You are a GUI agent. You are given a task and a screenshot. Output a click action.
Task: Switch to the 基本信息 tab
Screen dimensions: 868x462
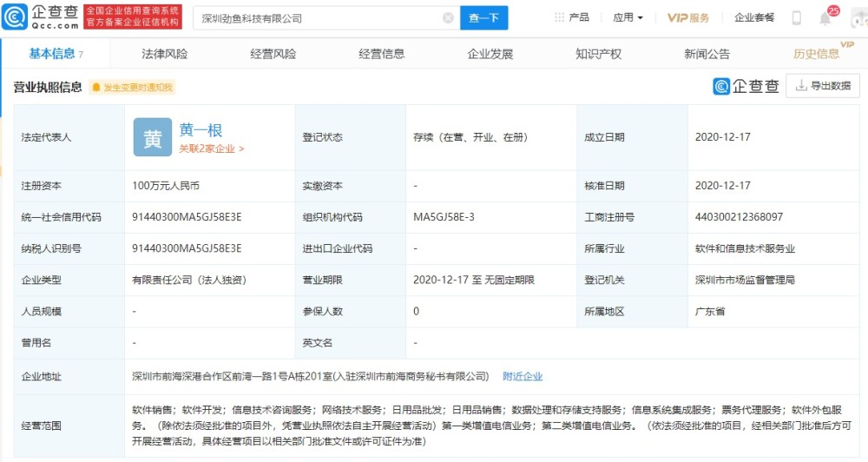56,54
